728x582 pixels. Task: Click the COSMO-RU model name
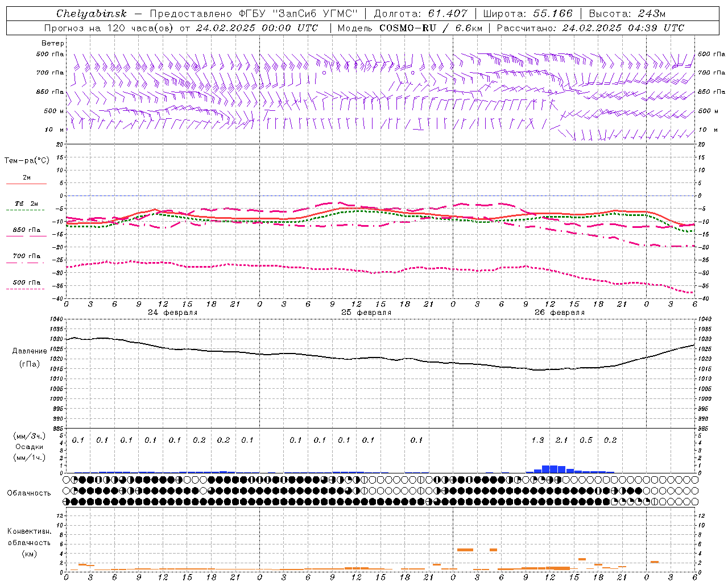407,28
